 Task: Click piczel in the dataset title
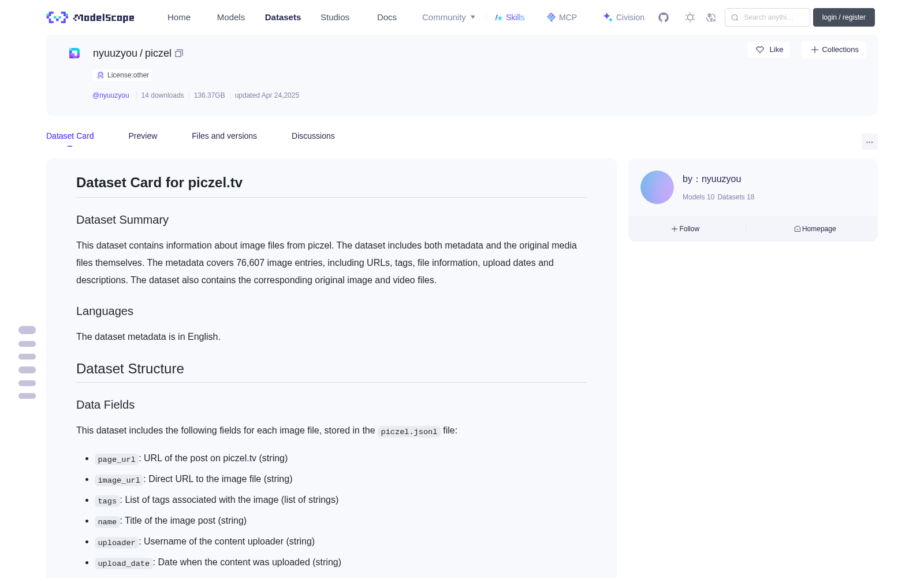[x=158, y=53]
